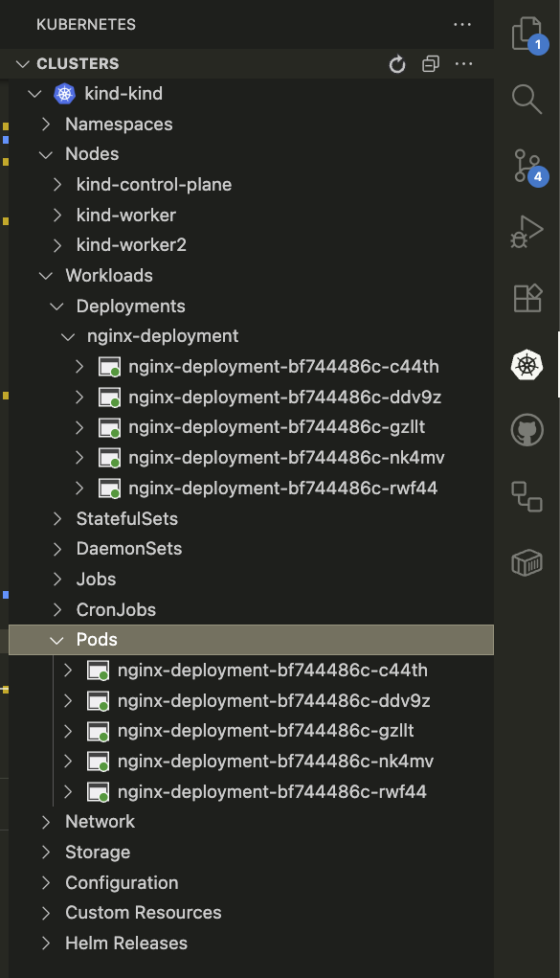560x978 pixels.
Task: Expand Jobs chevron
Action: [57, 580]
